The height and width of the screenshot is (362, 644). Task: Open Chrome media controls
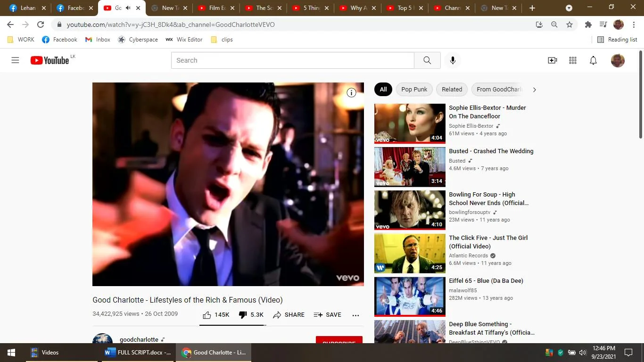(x=603, y=25)
